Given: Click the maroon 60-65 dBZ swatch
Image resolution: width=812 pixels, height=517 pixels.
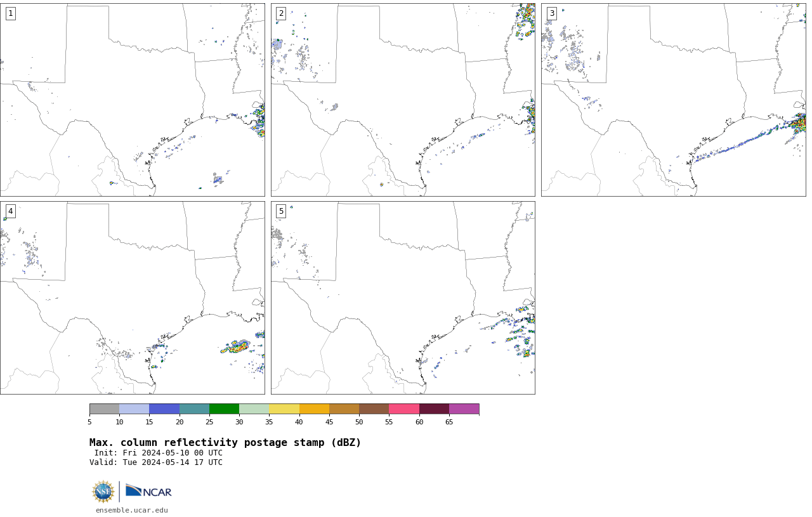Looking at the screenshot, I should pos(434,409).
